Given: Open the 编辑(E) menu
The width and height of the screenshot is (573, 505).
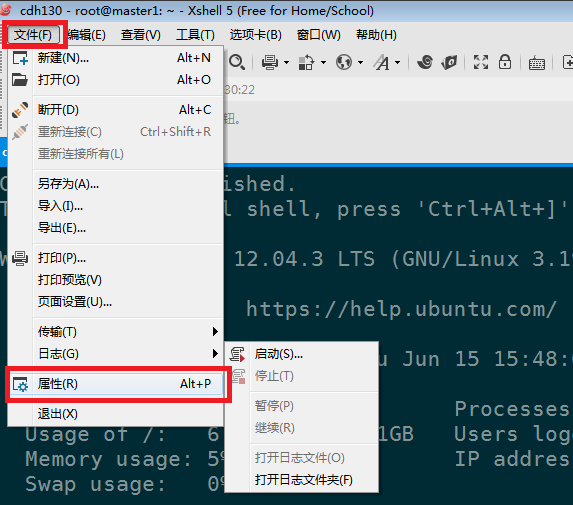Looking at the screenshot, I should click(87, 35).
